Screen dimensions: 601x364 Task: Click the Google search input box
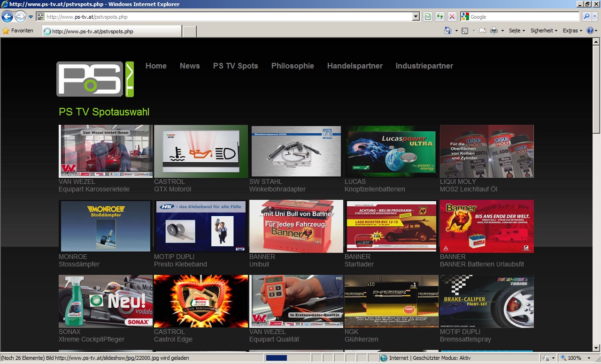(x=524, y=17)
